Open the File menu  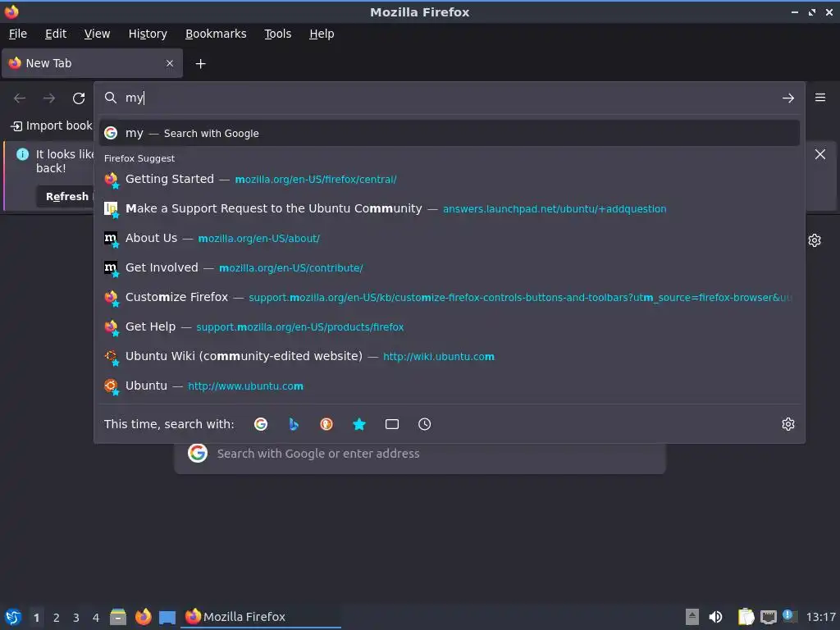click(x=18, y=34)
